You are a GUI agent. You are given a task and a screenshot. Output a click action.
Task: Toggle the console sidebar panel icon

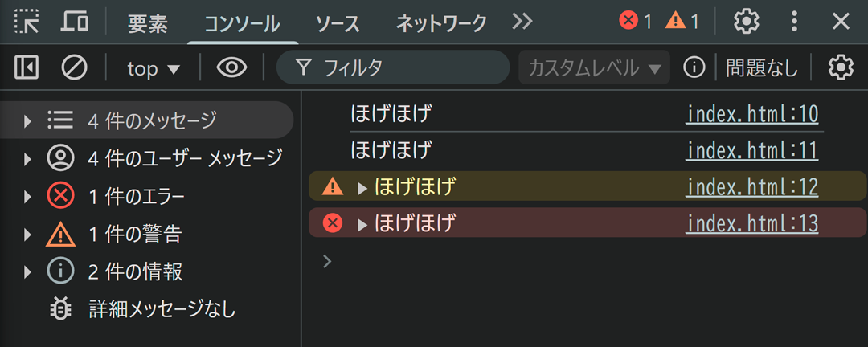coord(26,68)
